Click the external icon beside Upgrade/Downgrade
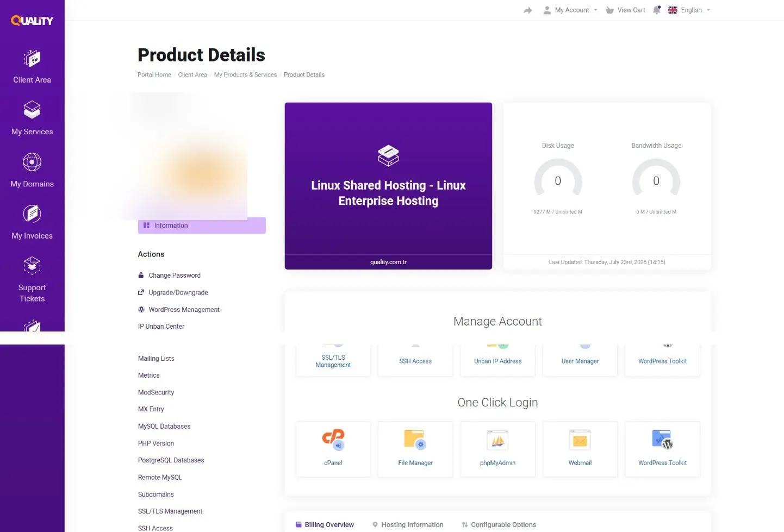This screenshot has height=532, width=784. click(141, 292)
